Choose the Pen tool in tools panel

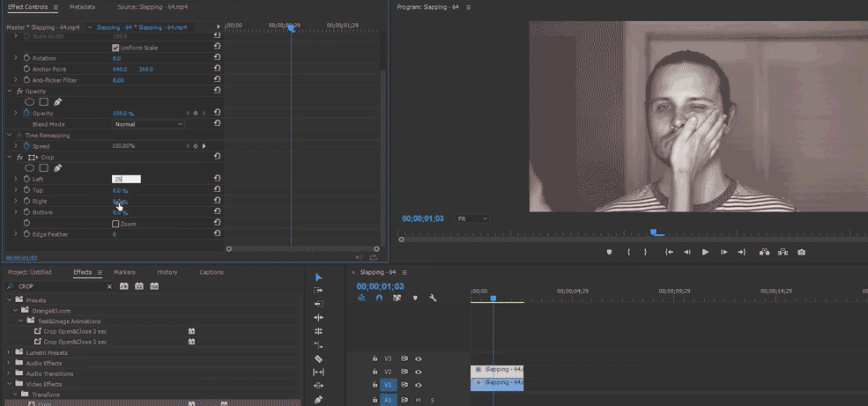pyautogui.click(x=318, y=399)
